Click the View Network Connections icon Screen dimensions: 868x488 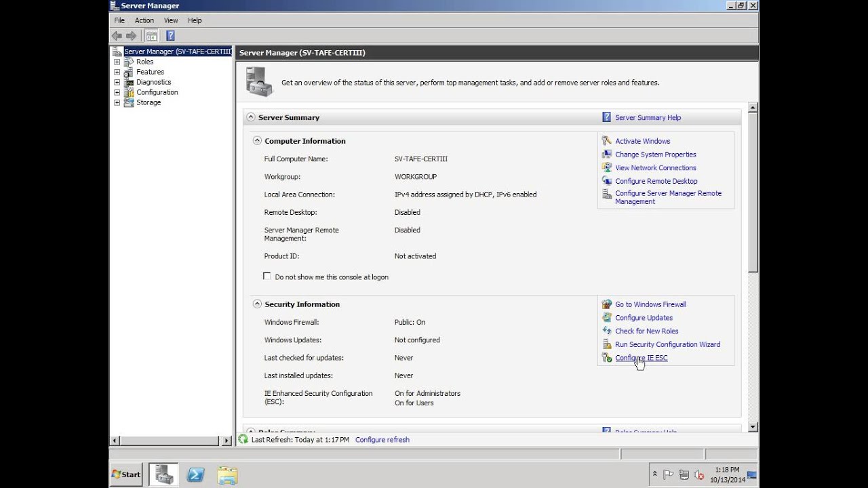[607, 167]
